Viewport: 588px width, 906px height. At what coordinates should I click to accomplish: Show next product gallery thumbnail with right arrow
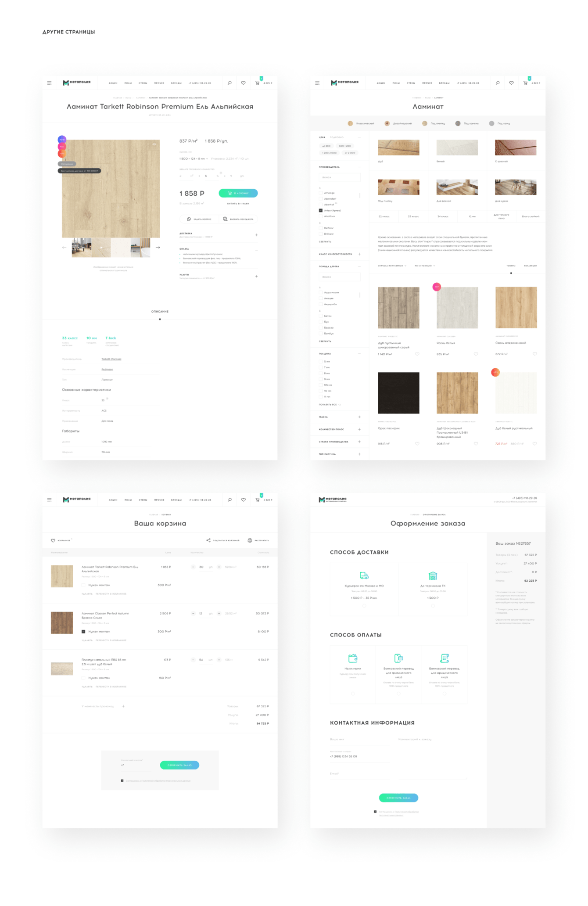[x=158, y=248]
